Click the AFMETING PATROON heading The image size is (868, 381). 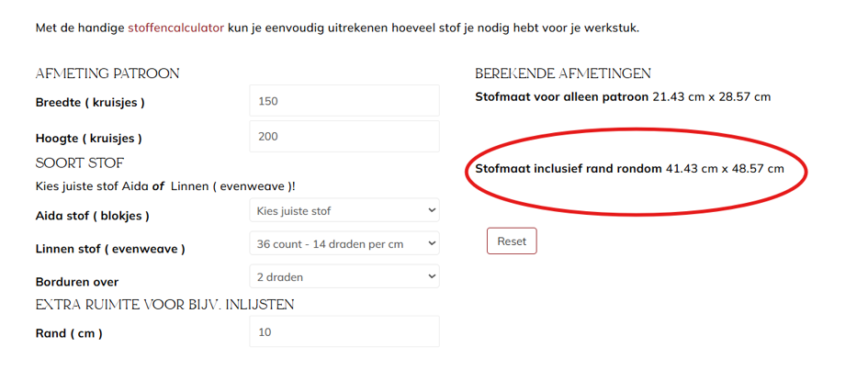107,73
